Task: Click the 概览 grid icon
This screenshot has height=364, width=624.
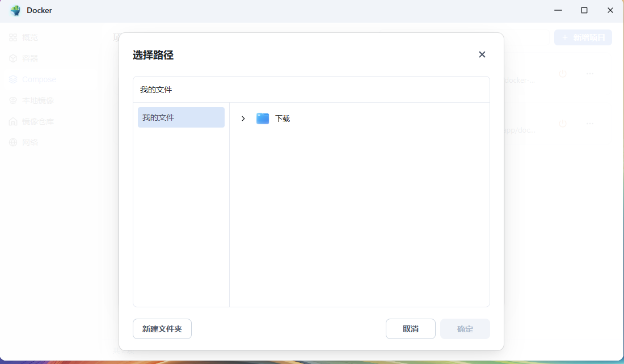Action: pos(13,37)
